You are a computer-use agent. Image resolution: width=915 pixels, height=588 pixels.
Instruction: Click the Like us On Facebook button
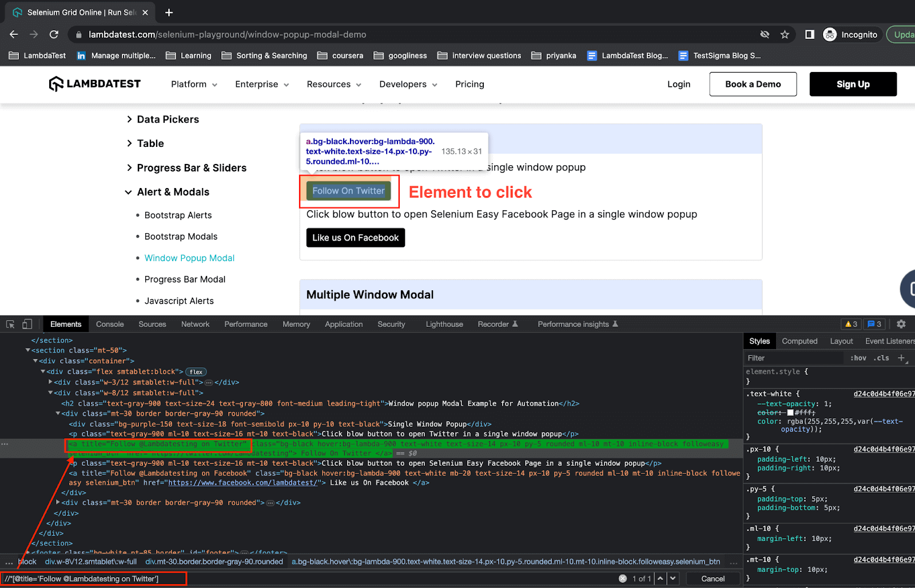(x=356, y=238)
